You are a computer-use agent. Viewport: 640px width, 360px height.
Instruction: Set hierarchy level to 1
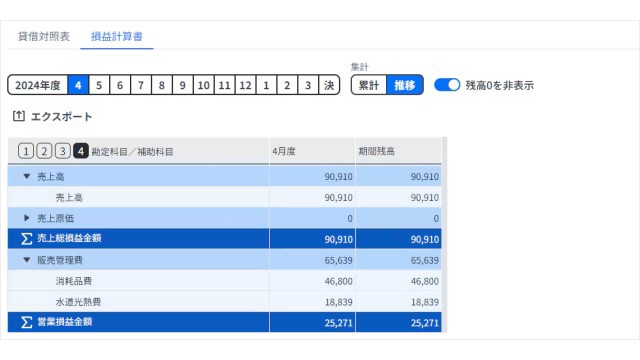coord(26,151)
